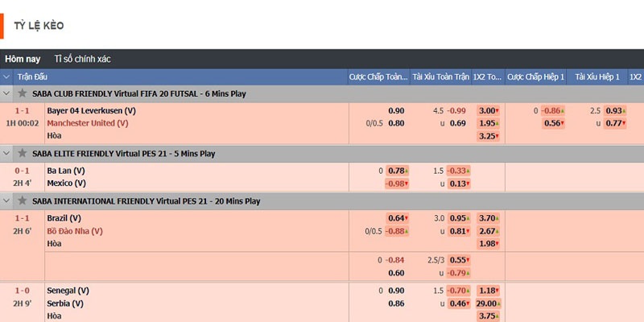Collapse the SABA CLUB FRIENDLY section
This screenshot has width=644, height=322.
[7, 93]
